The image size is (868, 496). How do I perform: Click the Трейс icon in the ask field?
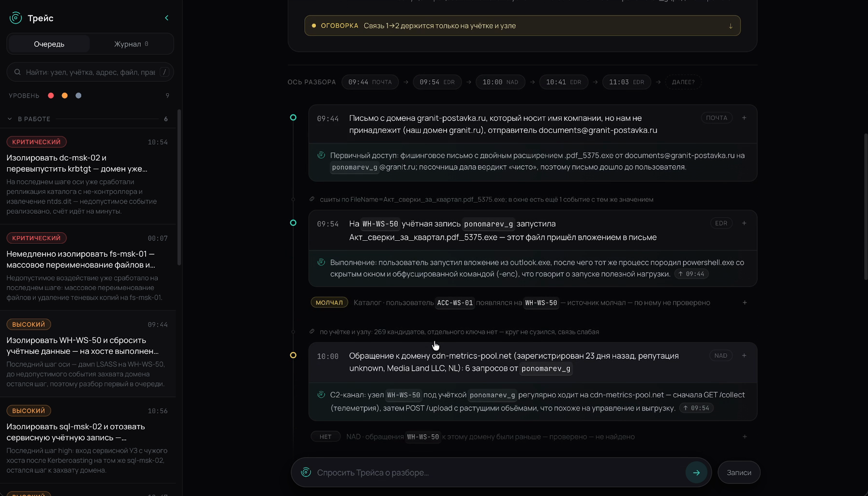pos(306,472)
